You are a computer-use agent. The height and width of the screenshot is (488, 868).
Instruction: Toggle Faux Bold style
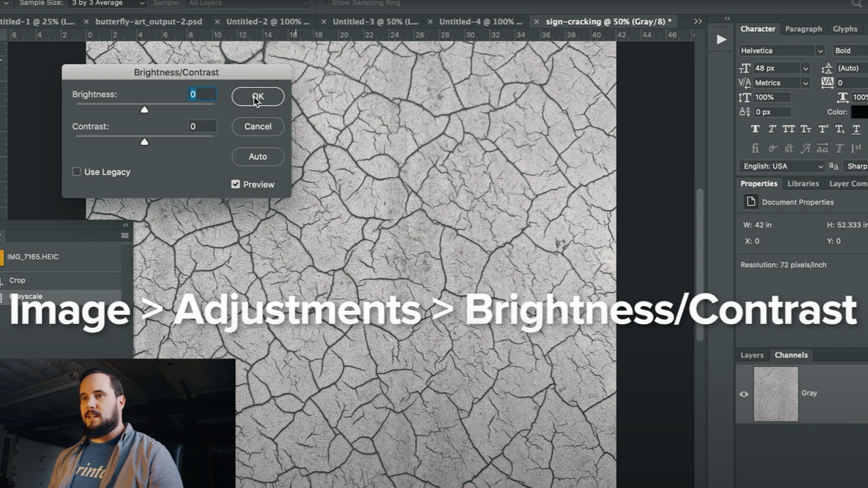(x=755, y=129)
